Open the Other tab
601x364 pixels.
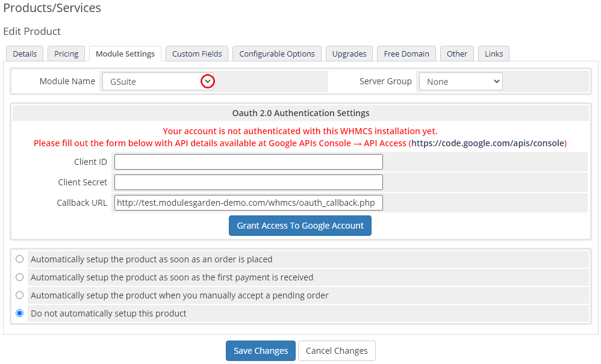click(x=457, y=54)
